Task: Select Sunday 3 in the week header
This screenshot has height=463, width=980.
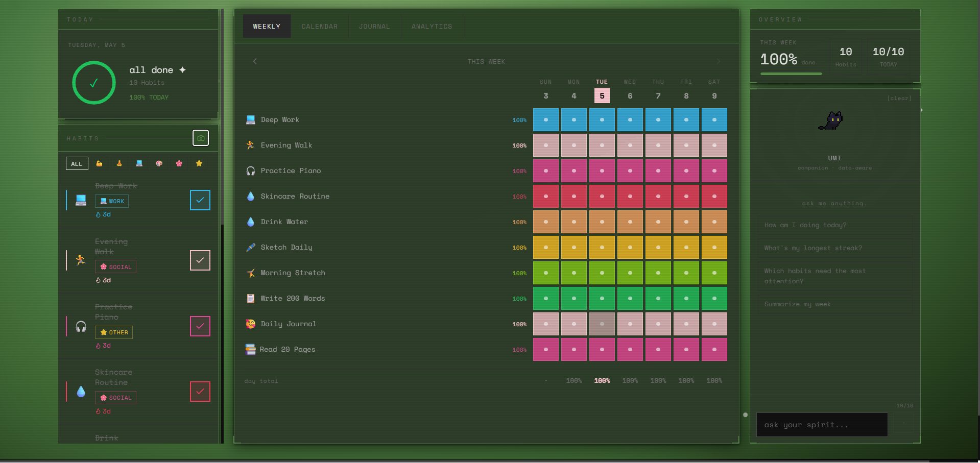Action: (x=546, y=95)
